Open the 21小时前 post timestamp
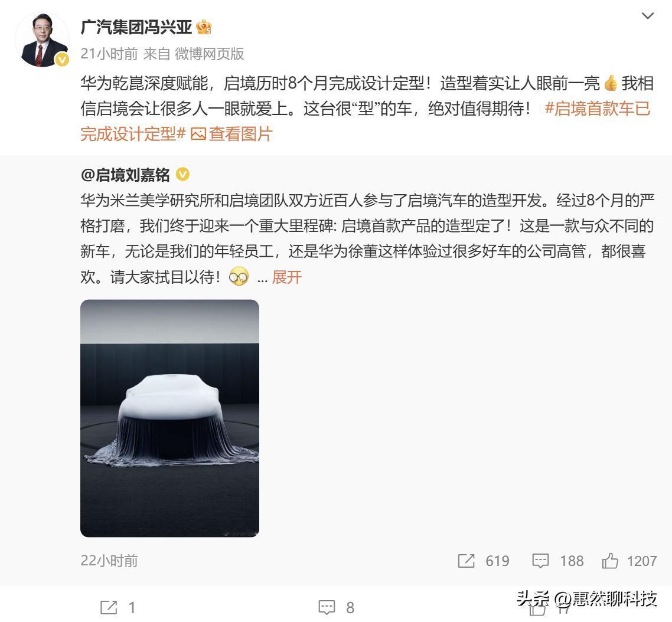Image resolution: width=672 pixels, height=622 pixels. 109,54
